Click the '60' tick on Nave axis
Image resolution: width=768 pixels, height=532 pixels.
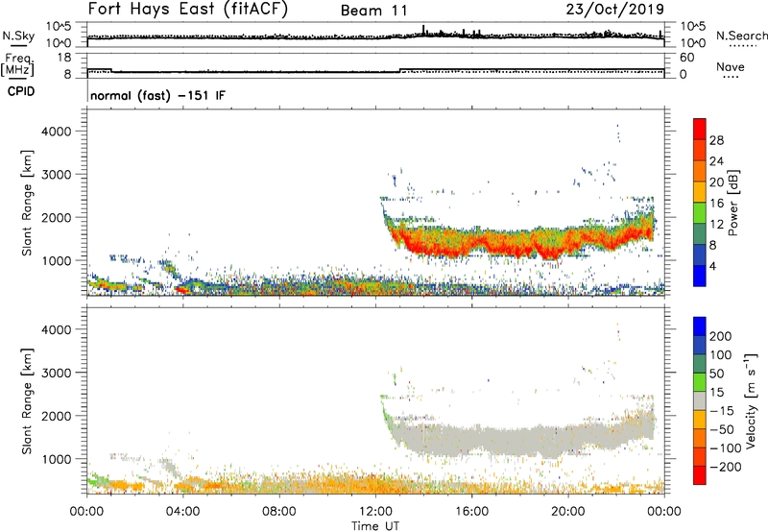pyautogui.click(x=687, y=58)
